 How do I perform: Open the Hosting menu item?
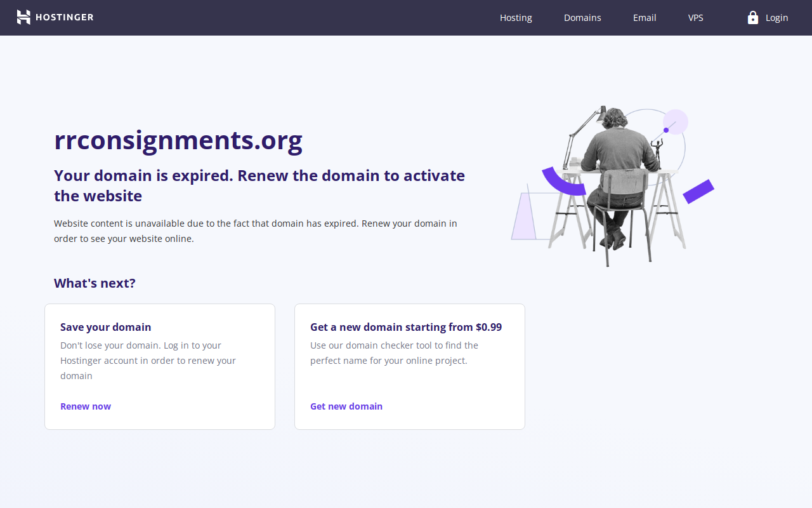coord(516,18)
